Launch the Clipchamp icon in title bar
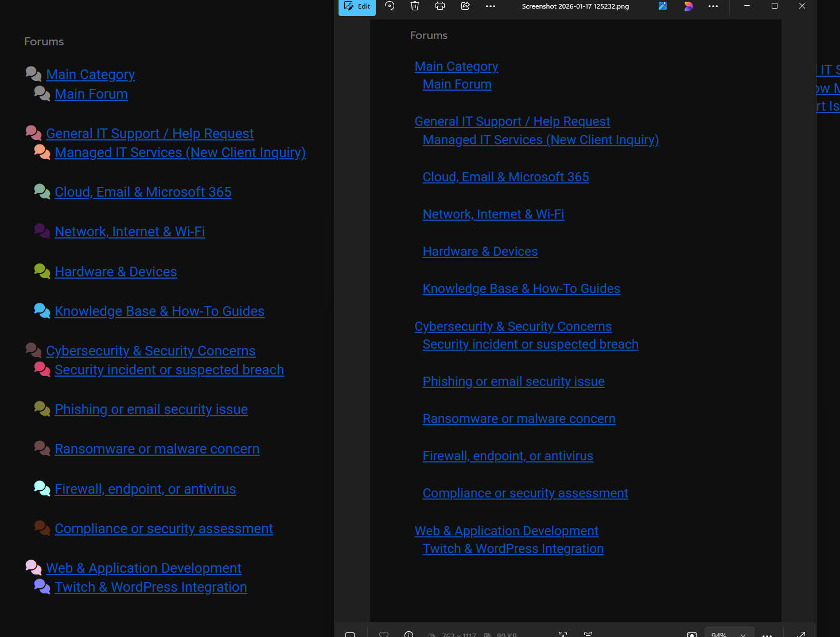 pos(689,6)
